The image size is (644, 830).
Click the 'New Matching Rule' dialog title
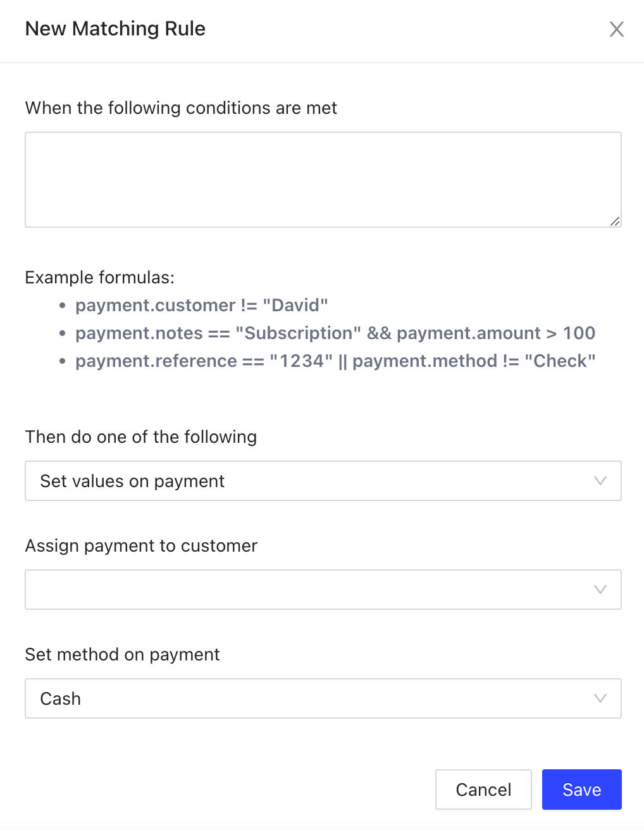[115, 29]
